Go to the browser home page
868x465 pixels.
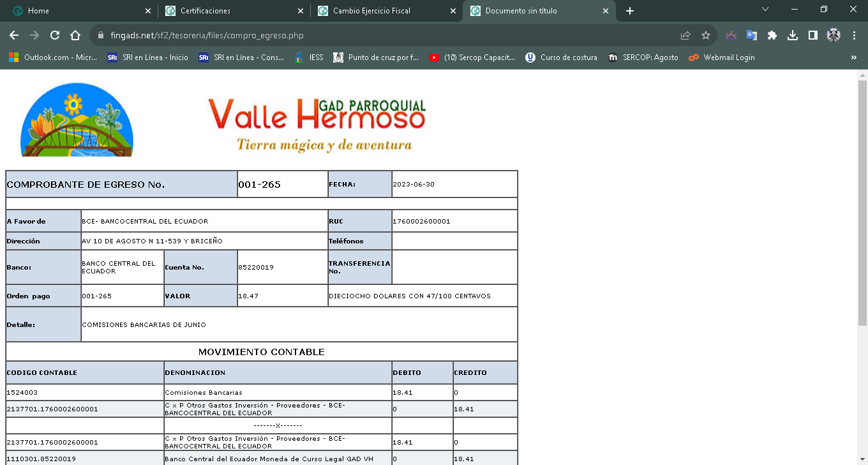(75, 36)
